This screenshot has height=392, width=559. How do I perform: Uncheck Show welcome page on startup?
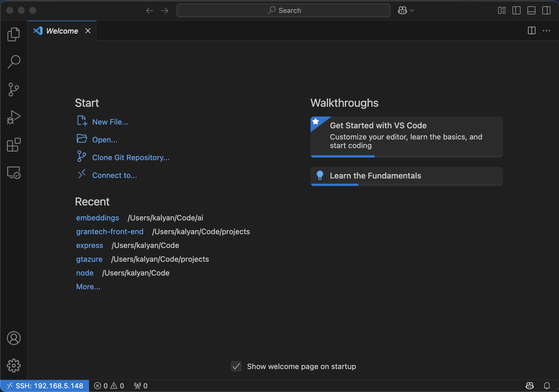[236, 366]
